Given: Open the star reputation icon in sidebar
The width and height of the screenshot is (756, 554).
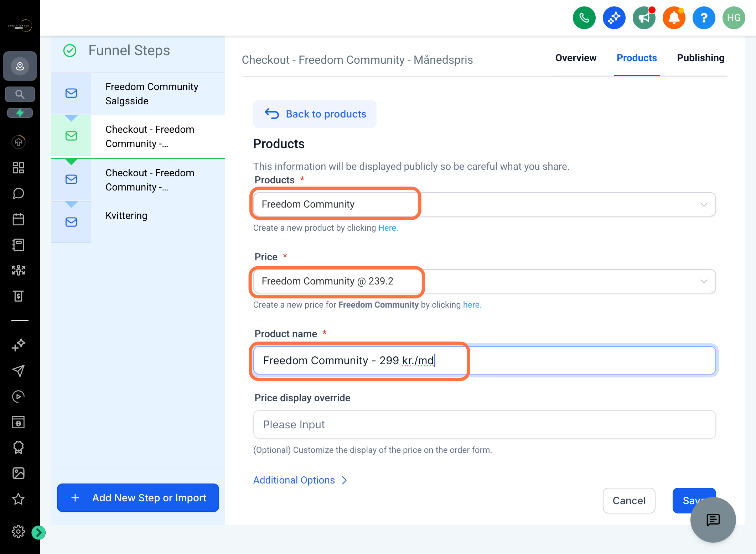Looking at the screenshot, I should point(19,499).
